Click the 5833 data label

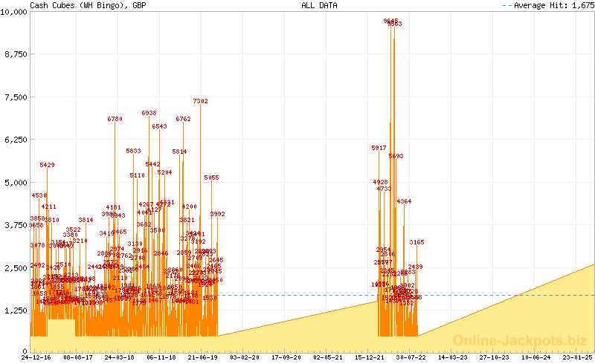coord(133,151)
